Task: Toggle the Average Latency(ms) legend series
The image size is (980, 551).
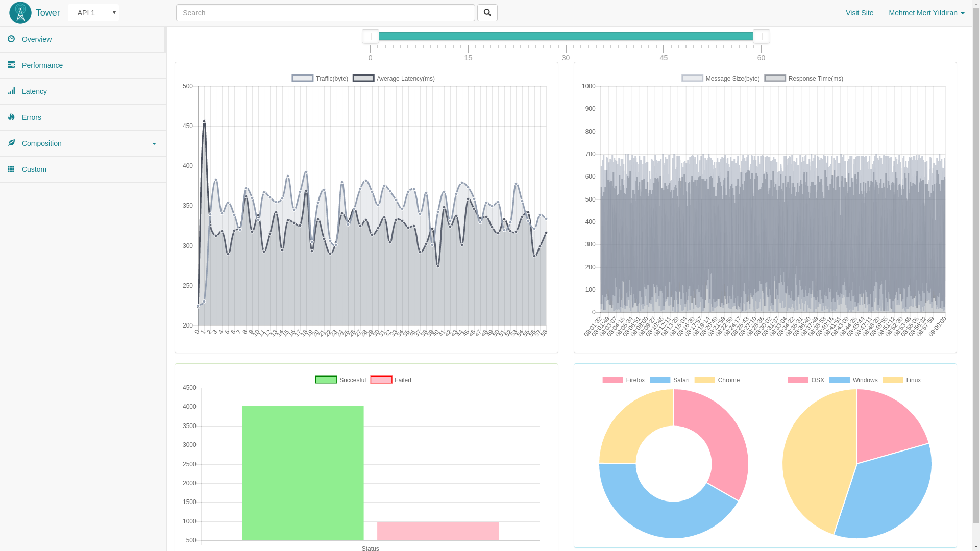Action: click(x=394, y=79)
